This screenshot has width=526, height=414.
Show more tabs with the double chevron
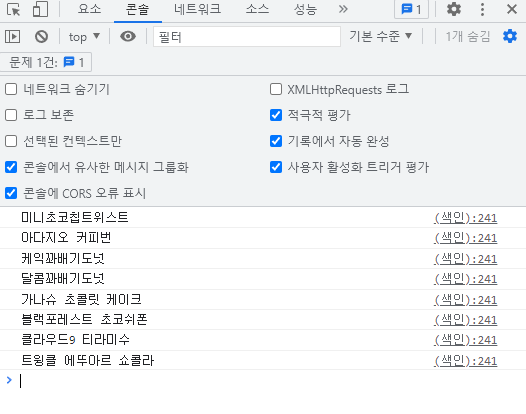[x=343, y=9]
